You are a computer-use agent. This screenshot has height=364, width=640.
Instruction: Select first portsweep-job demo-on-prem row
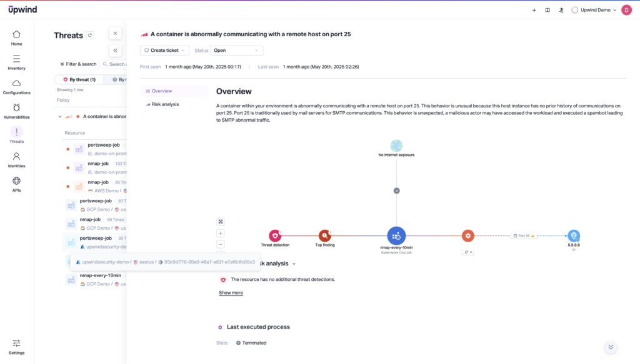point(96,149)
